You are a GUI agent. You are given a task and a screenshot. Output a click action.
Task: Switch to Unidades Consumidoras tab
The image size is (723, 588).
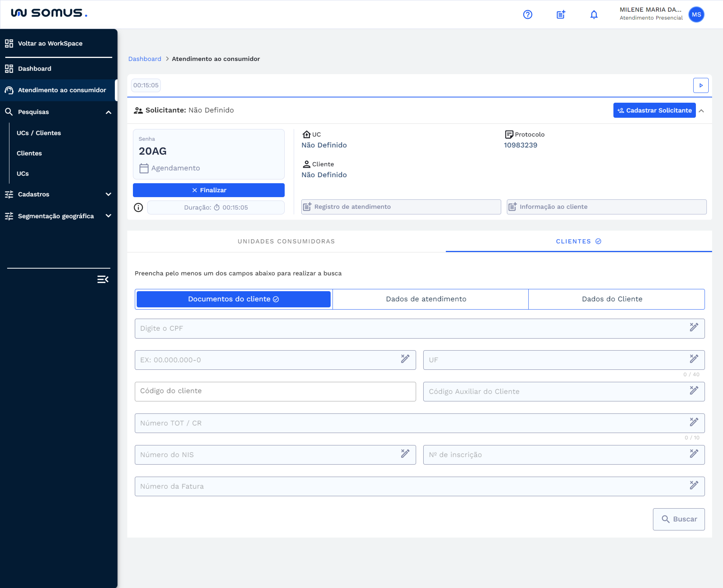pyautogui.click(x=286, y=242)
